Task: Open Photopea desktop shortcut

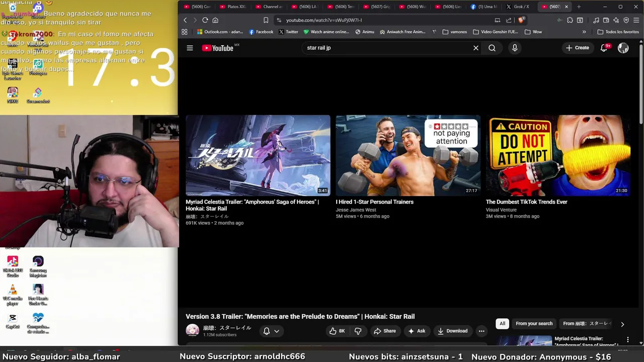Action: (38, 67)
